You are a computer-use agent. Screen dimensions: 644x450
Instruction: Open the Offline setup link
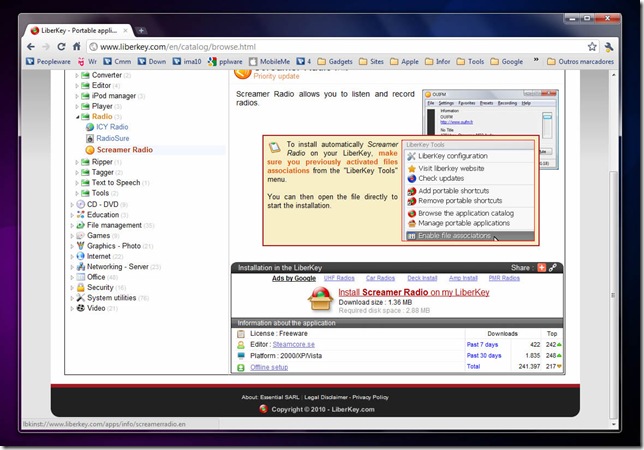pyautogui.click(x=269, y=367)
